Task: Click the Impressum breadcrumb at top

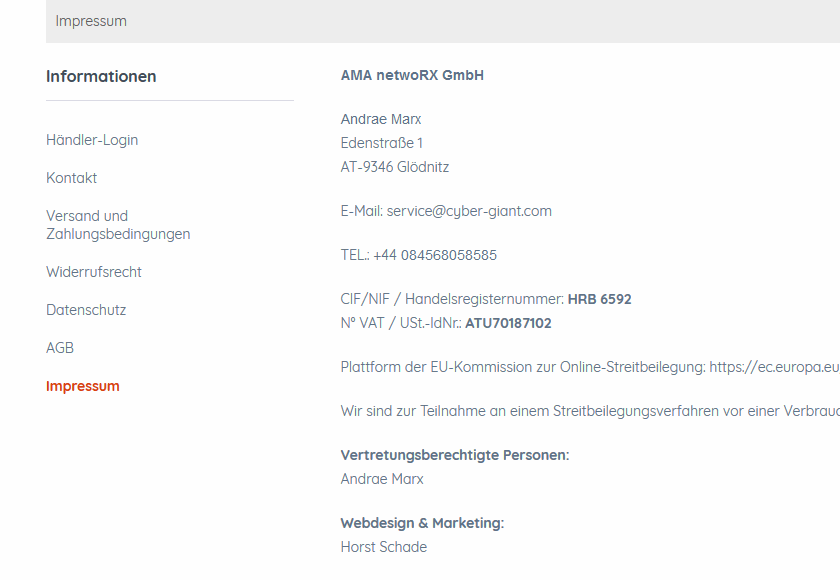Action: click(x=91, y=21)
